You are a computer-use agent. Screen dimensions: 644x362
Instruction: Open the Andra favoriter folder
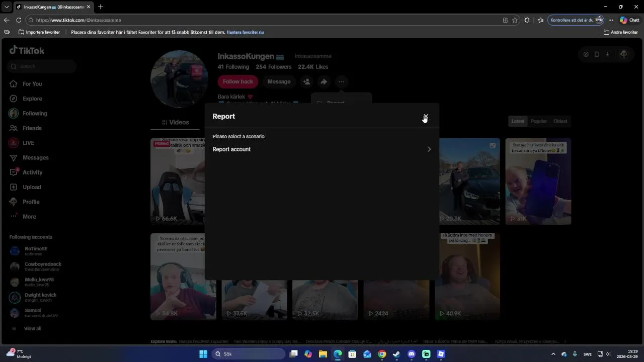click(621, 32)
